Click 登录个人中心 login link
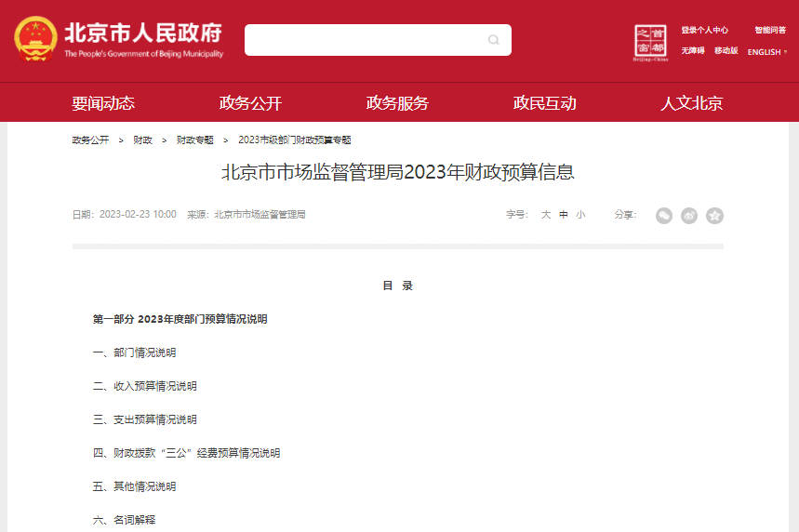The height and width of the screenshot is (532, 799). (x=704, y=30)
